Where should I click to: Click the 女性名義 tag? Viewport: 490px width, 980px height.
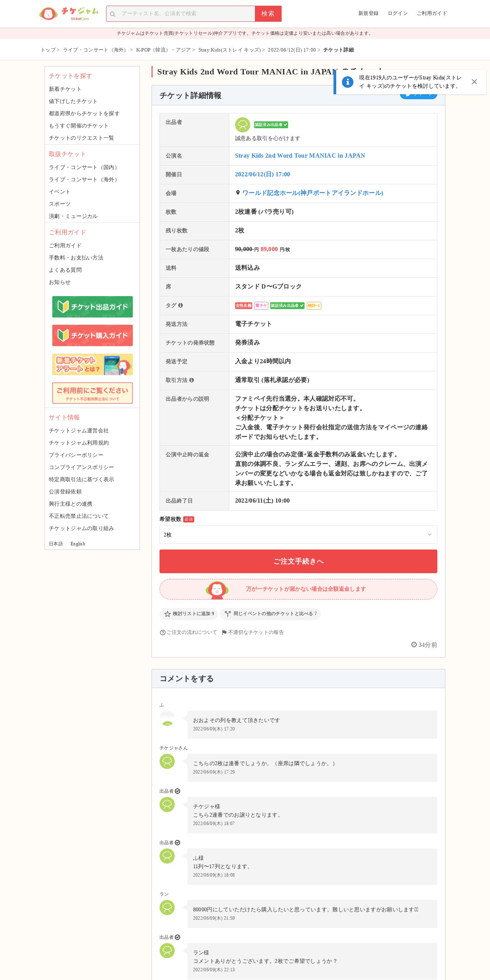[243, 306]
